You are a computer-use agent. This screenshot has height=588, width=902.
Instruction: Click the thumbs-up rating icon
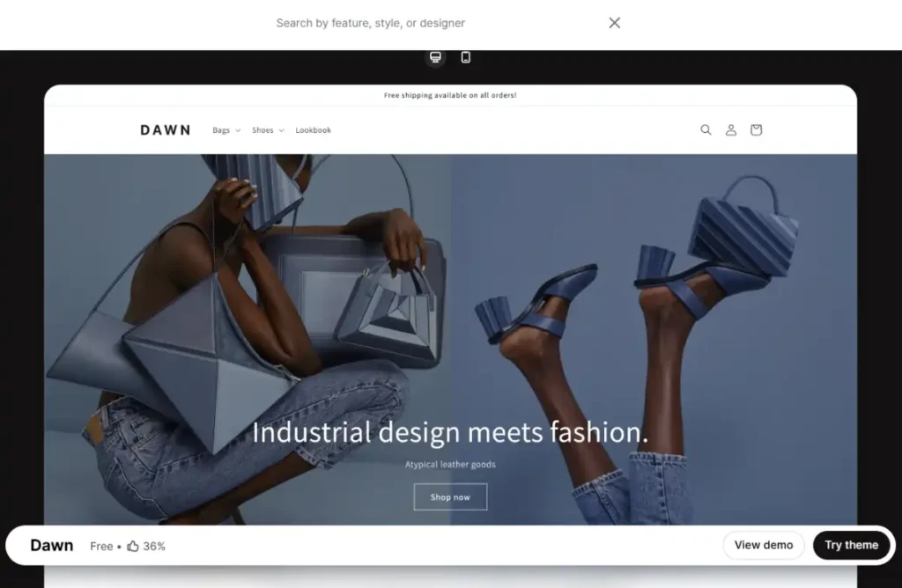pos(133,546)
